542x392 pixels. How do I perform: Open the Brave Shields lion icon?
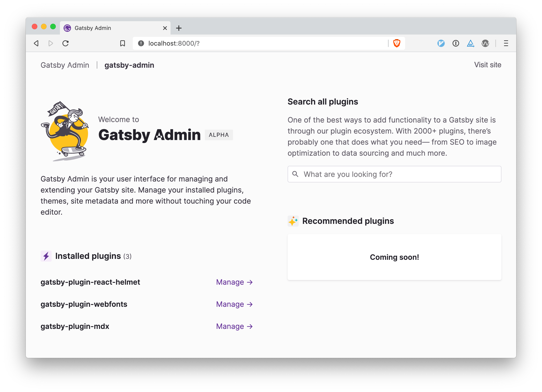(397, 43)
